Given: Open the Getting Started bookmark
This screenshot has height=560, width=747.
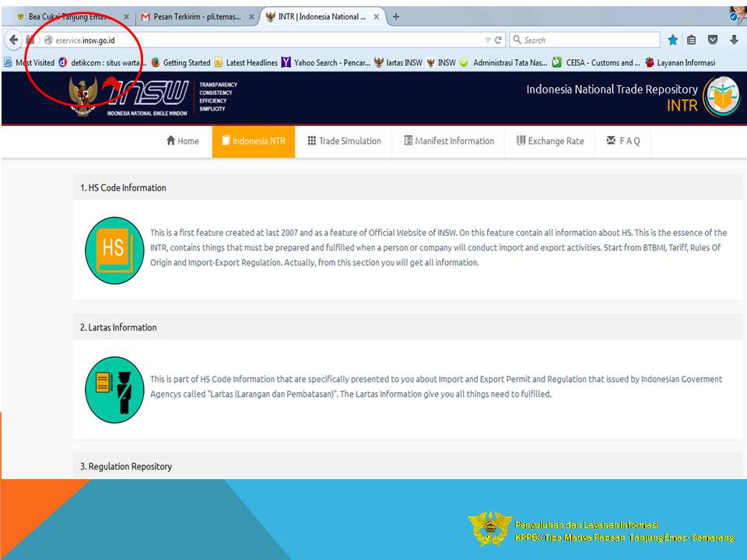Looking at the screenshot, I should 181,62.
